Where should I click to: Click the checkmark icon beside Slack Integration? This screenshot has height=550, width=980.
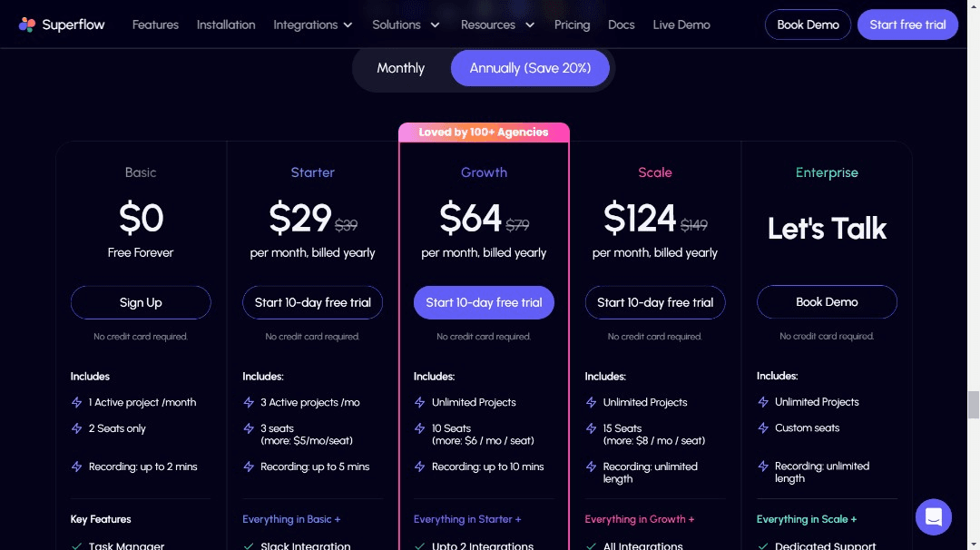(248, 545)
